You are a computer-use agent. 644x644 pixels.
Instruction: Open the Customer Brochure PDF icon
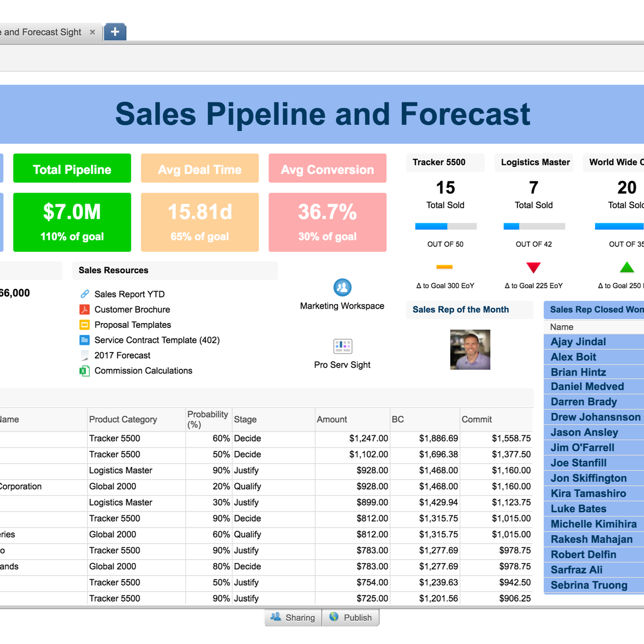click(x=85, y=309)
